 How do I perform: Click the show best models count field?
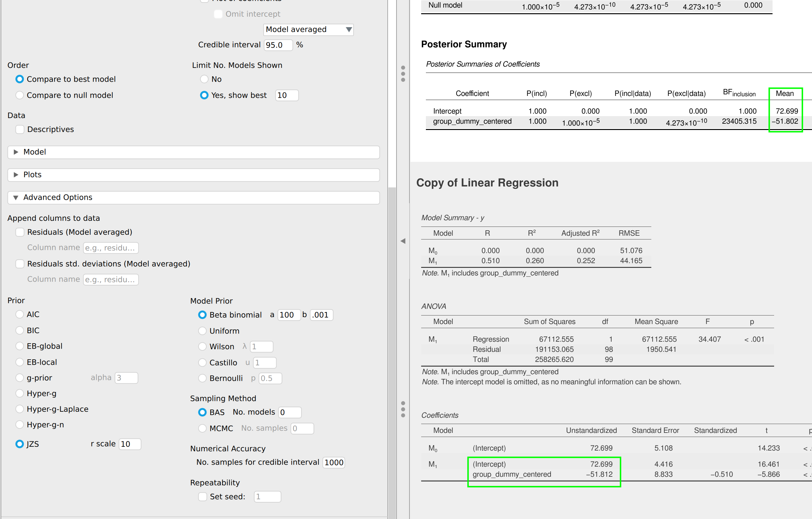pyautogui.click(x=287, y=95)
